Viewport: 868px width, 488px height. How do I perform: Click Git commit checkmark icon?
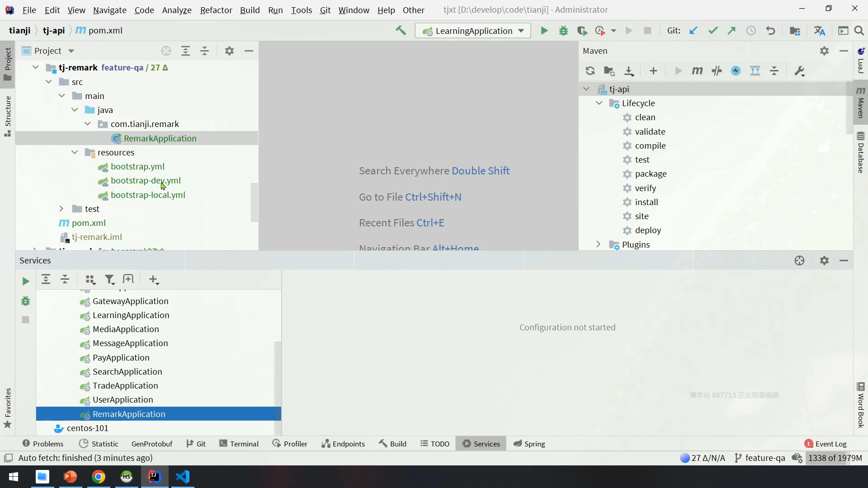coord(713,31)
